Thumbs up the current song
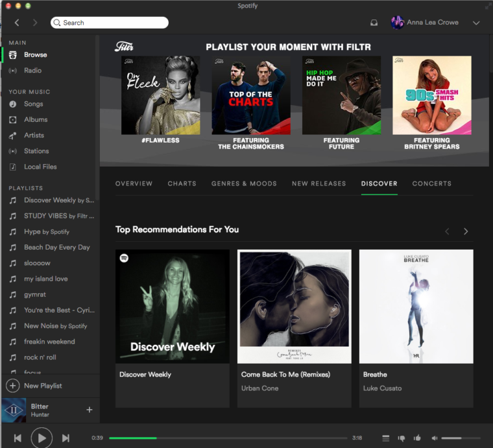The width and height of the screenshot is (493, 448). pyautogui.click(x=417, y=438)
